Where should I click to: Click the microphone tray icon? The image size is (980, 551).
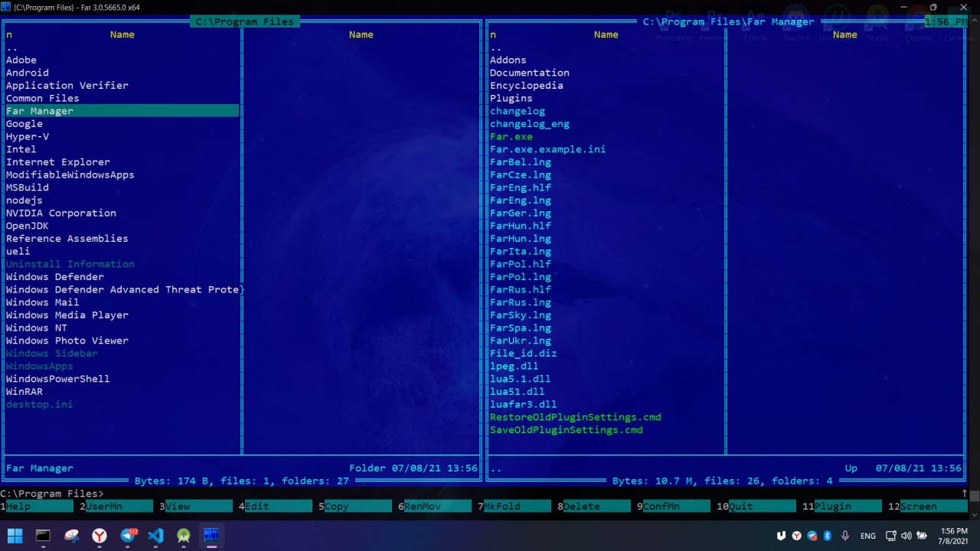point(845,536)
